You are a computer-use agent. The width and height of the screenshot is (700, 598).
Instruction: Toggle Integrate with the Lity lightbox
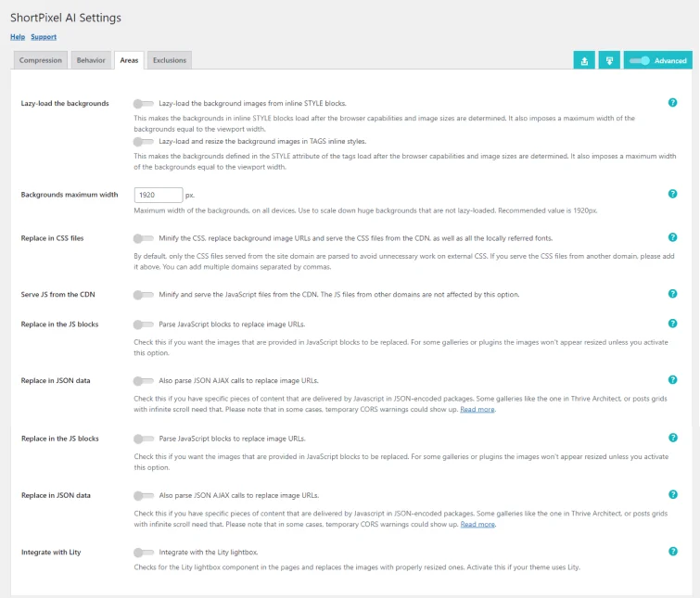point(144,553)
